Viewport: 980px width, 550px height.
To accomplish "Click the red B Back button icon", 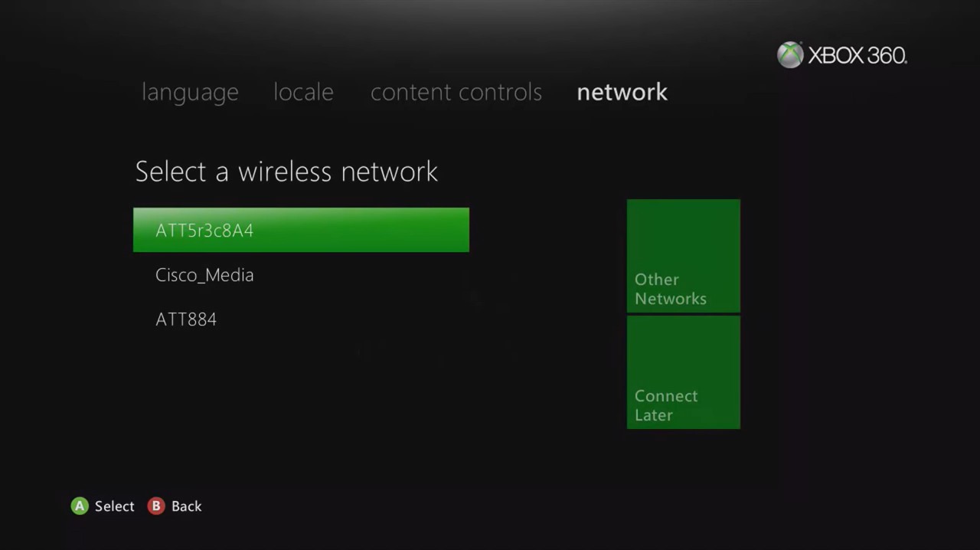I will click(155, 506).
